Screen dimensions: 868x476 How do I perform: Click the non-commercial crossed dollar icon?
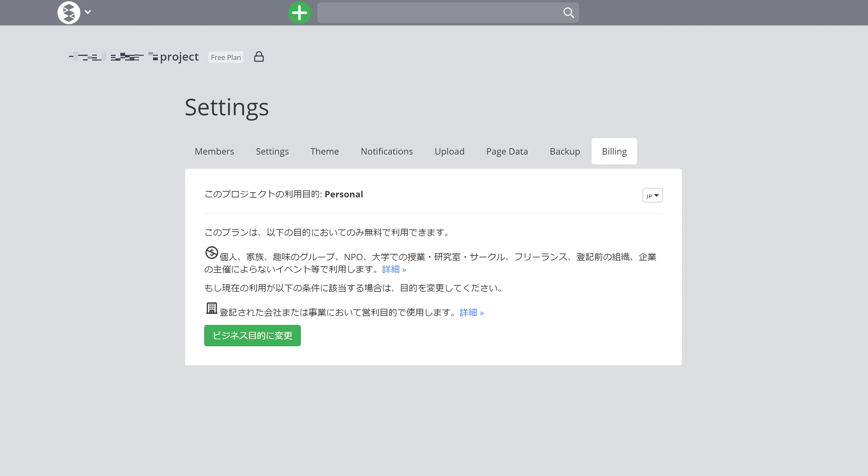212,253
